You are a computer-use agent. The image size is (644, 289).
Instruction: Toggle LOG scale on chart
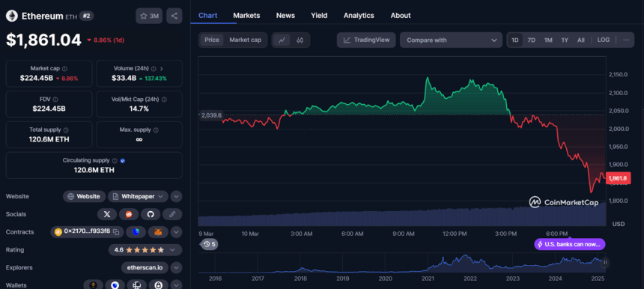[604, 40]
